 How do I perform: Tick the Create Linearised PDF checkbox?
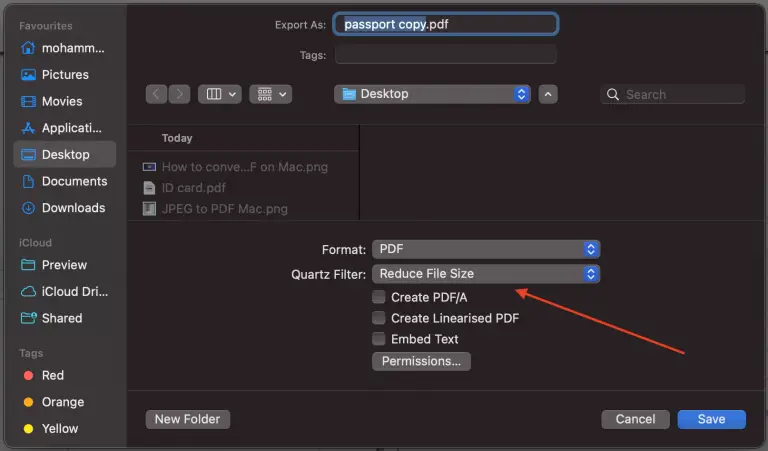[x=379, y=318]
